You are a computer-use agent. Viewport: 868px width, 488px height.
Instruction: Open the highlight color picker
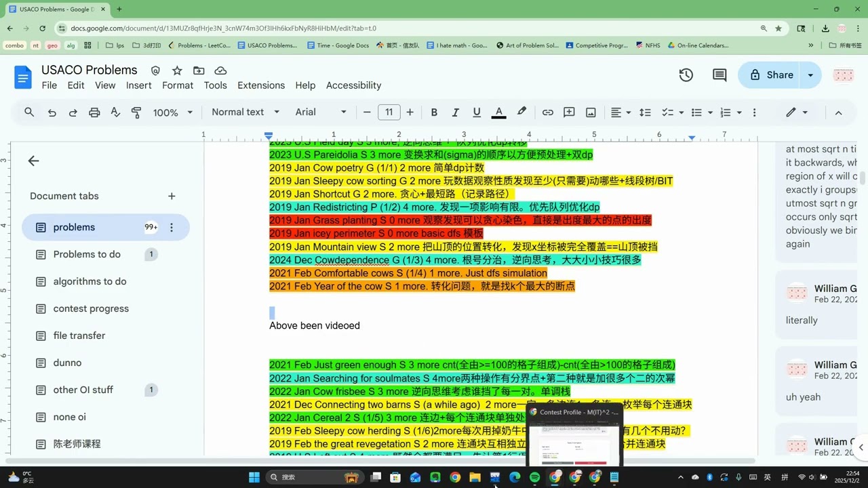pos(521,113)
